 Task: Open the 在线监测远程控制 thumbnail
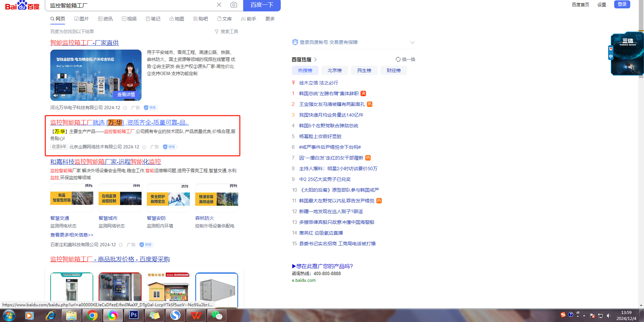[x=120, y=198]
